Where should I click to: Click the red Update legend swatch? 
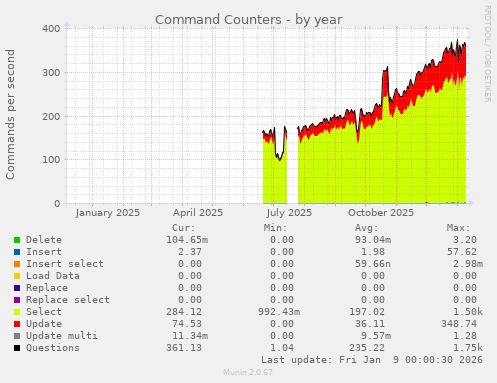17,324
